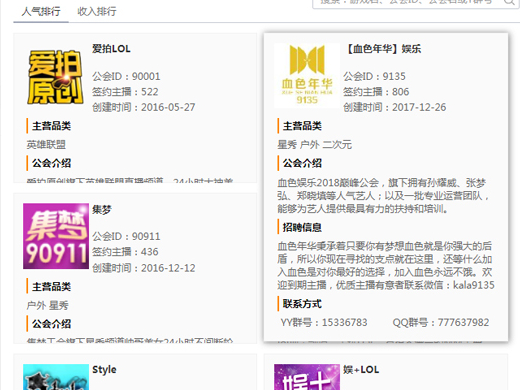Screen dimensions: 520x390
Task: Open the 娱+ guild thumbnail
Action: pyautogui.click(x=307, y=377)
